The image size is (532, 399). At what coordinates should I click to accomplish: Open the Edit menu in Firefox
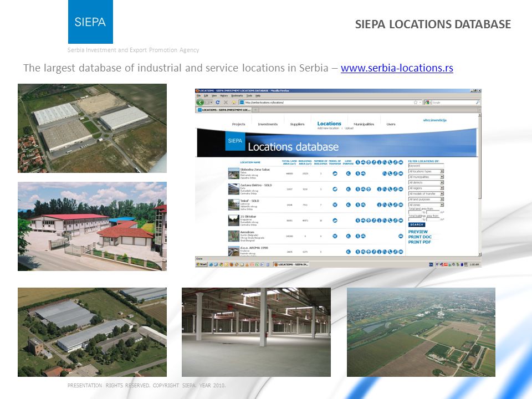pos(206,96)
